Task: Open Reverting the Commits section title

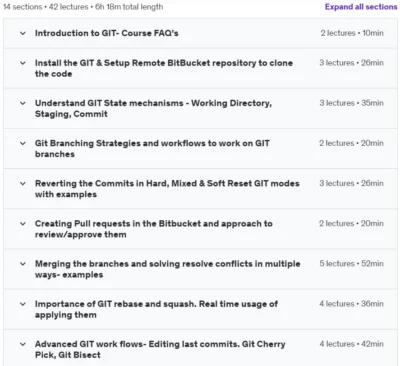Action: coord(167,189)
